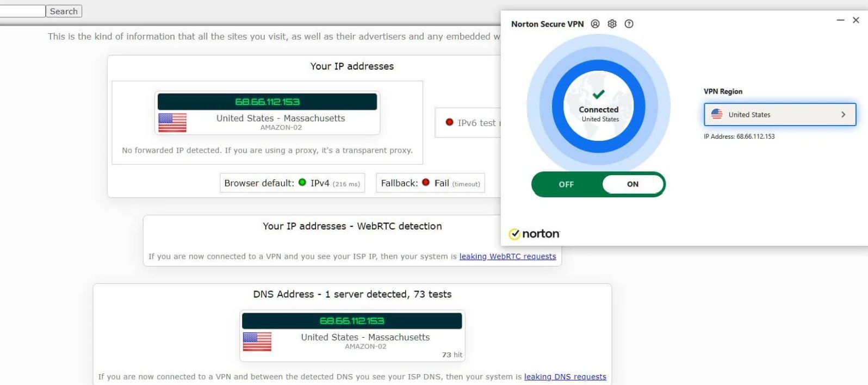Click the IPv6 test red status indicator

click(x=449, y=122)
